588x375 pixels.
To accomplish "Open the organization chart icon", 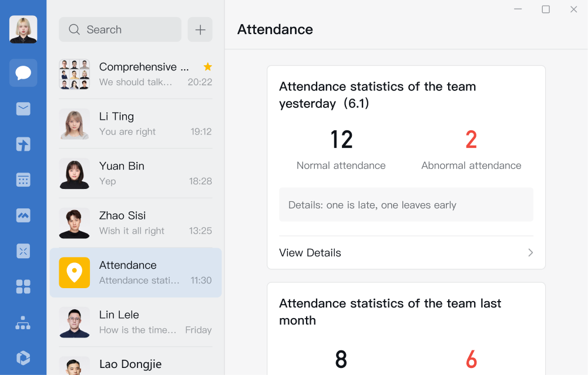I will click(23, 323).
